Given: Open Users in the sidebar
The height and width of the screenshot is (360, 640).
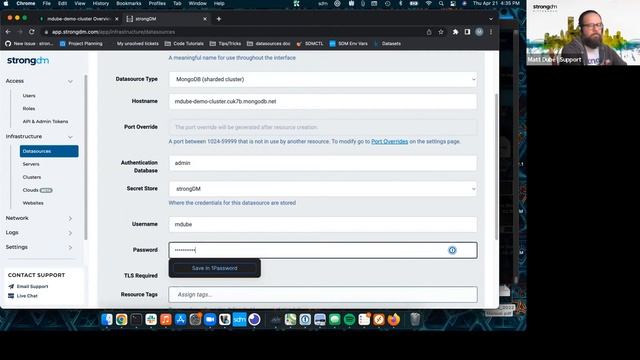Looking at the screenshot, I should 29,96.
